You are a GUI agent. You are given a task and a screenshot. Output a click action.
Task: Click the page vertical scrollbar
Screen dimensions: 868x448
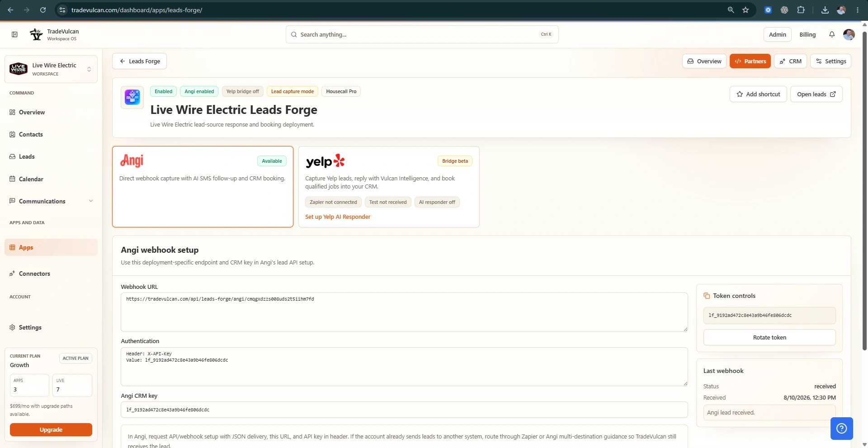pyautogui.click(x=864, y=190)
